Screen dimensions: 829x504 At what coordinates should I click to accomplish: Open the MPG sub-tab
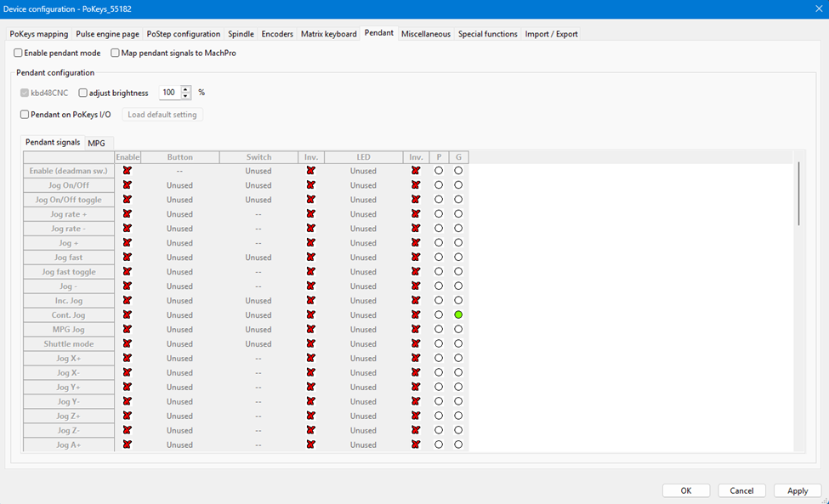tap(96, 143)
